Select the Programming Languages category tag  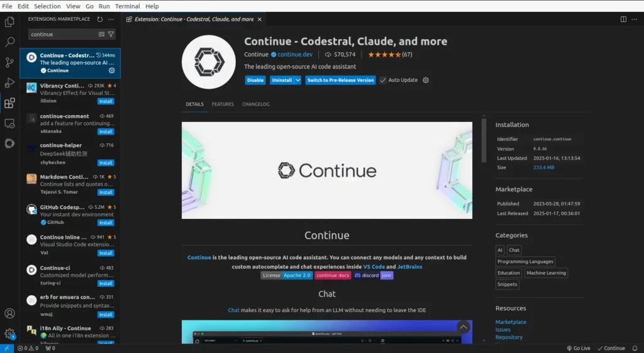click(x=525, y=262)
